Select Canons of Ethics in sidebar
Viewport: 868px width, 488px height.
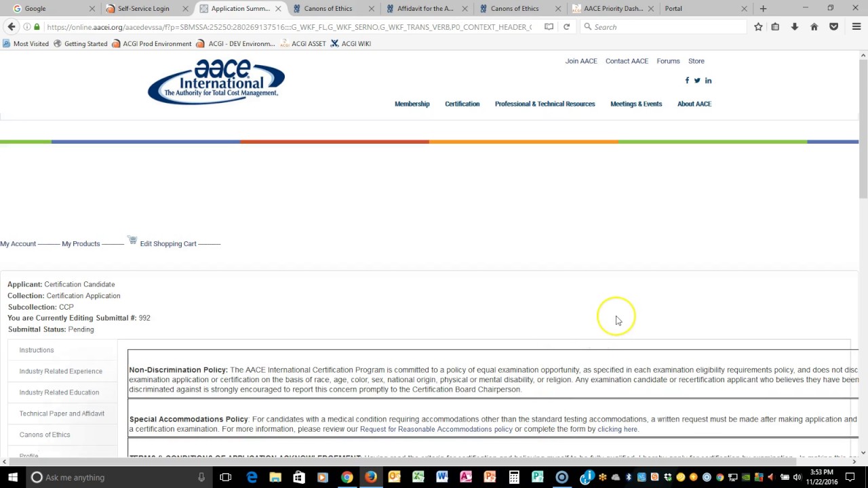coord(45,434)
